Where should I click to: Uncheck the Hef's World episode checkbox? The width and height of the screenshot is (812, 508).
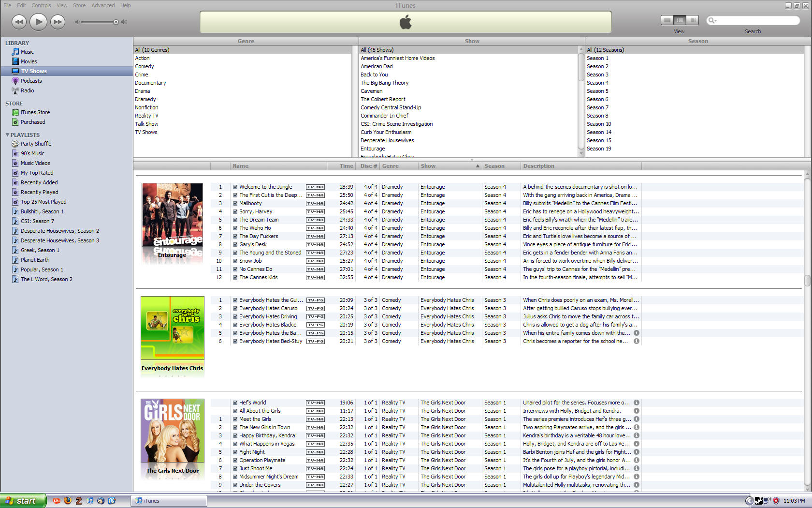(x=235, y=403)
